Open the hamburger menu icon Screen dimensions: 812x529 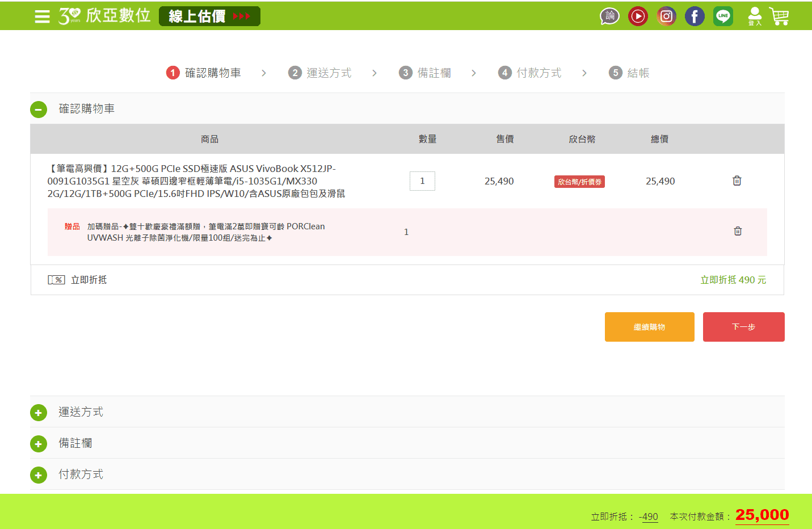[42, 16]
